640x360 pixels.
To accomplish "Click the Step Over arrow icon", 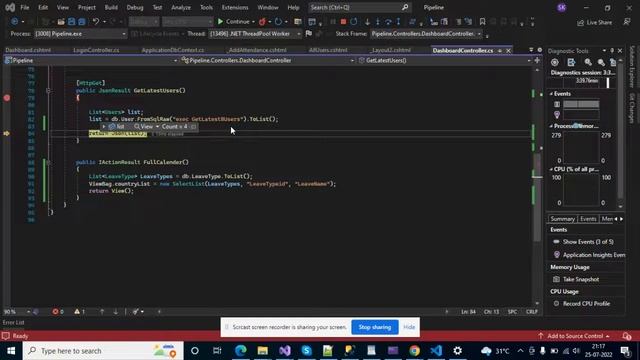I will point(388,22).
